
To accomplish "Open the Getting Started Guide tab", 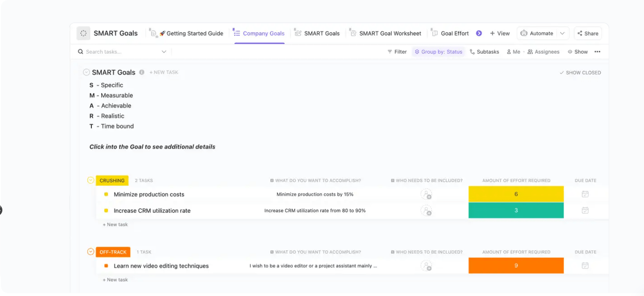I will coord(186,33).
